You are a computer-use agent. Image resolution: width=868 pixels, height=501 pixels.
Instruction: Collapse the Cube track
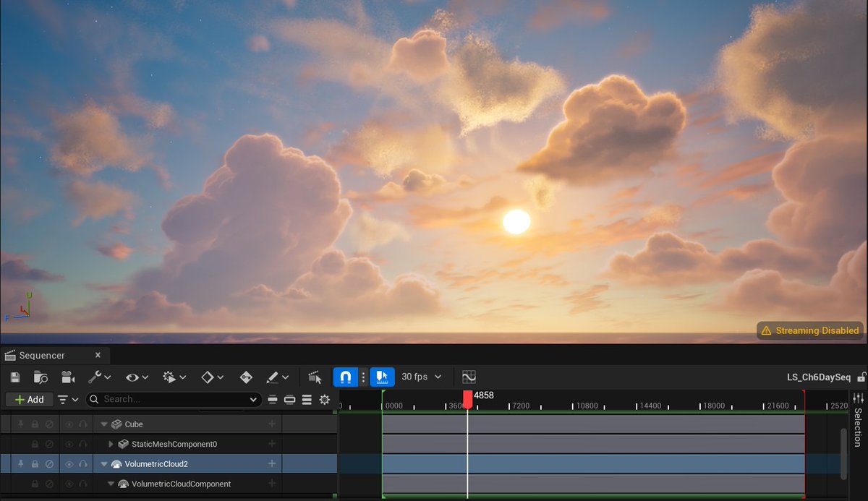104,424
